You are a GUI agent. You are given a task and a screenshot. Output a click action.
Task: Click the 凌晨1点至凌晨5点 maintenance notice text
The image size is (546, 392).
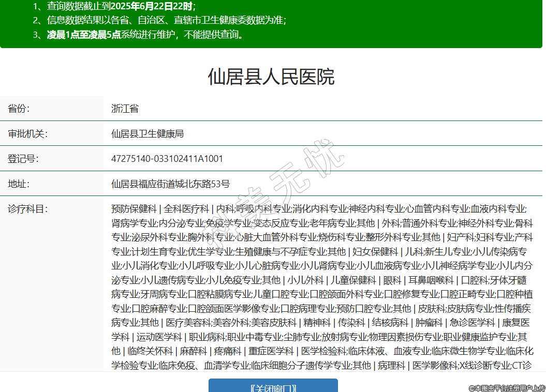click(84, 35)
